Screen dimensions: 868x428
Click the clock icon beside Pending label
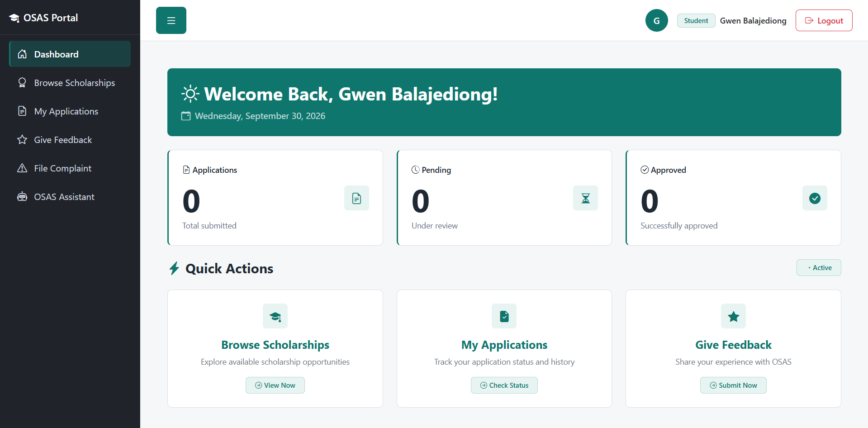416,170
